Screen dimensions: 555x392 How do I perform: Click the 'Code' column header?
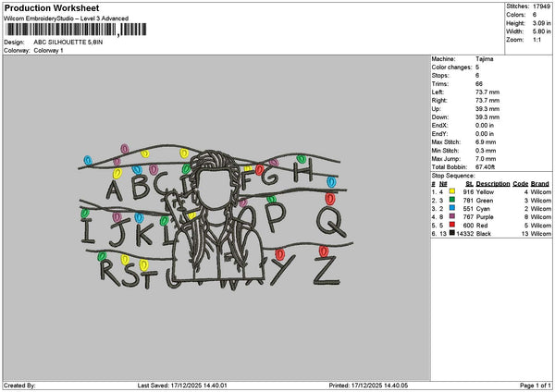coord(520,184)
